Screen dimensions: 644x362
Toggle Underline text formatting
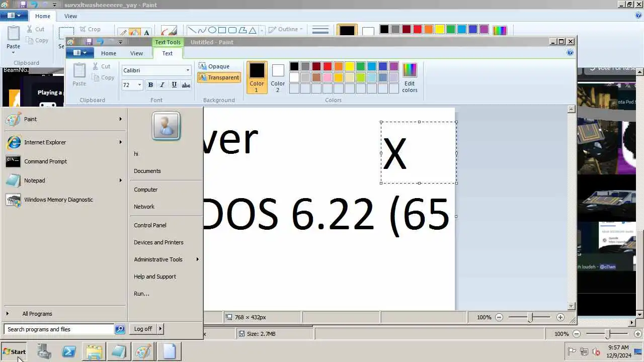tap(174, 85)
